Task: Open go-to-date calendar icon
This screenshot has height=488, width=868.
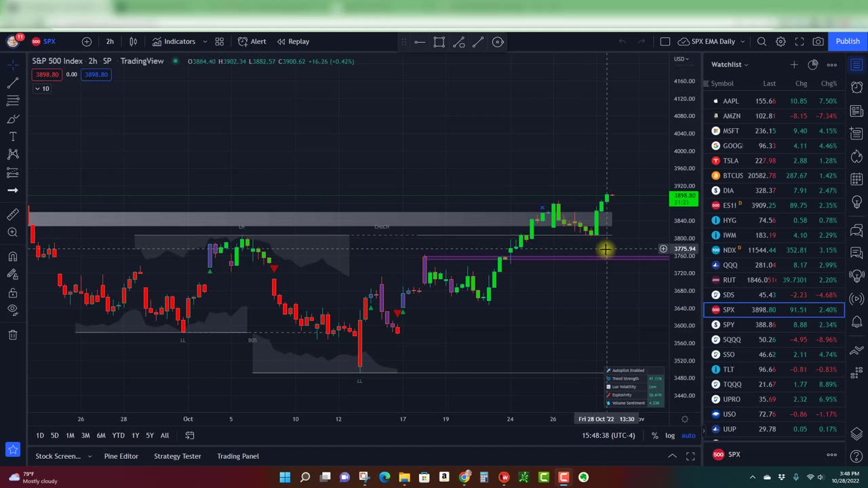Action: click(190, 436)
